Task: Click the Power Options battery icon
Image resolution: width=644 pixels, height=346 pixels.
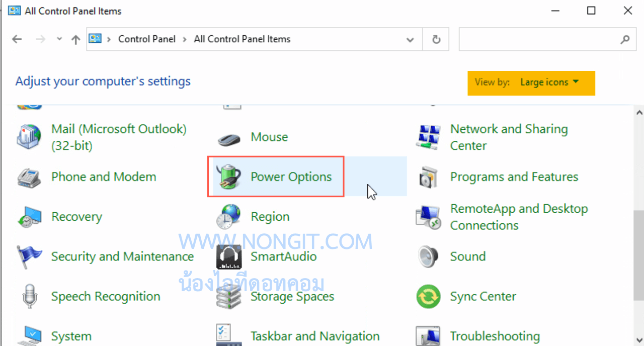Action: [229, 177]
